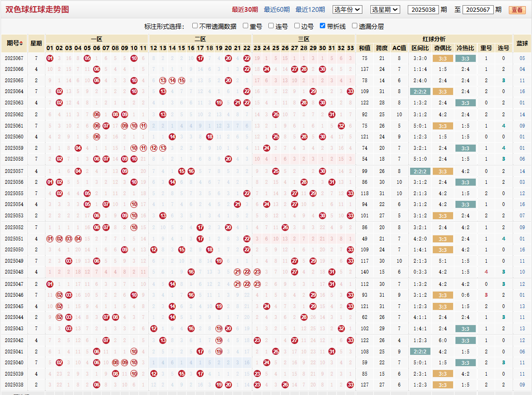This screenshot has height=395, width=532.
Task: Click the AC值 column header
Action: [x=399, y=48]
